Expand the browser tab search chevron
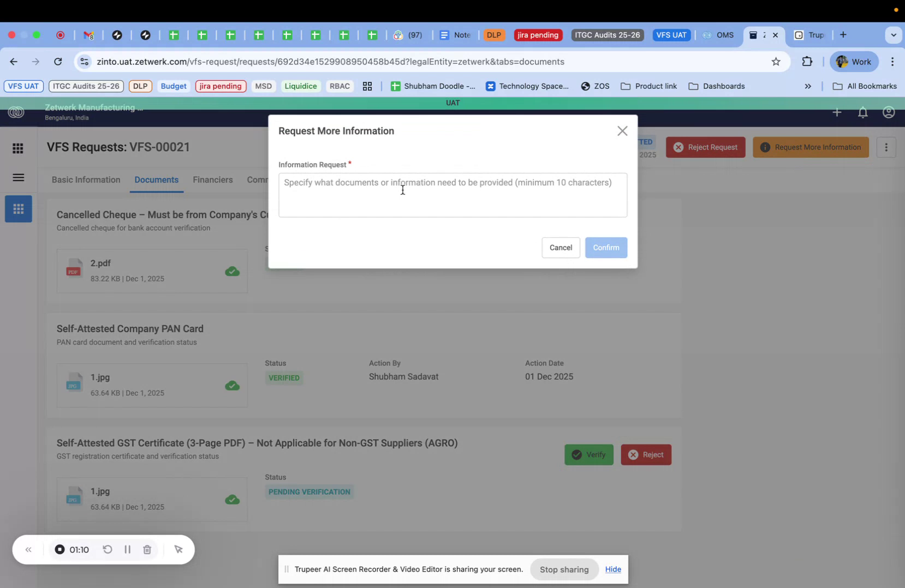 894,35
